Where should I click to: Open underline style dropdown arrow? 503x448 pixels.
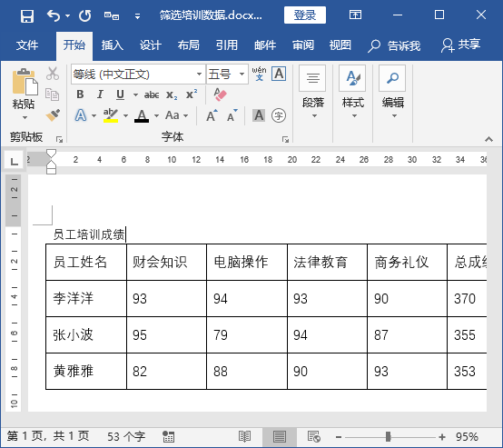[x=135, y=95]
